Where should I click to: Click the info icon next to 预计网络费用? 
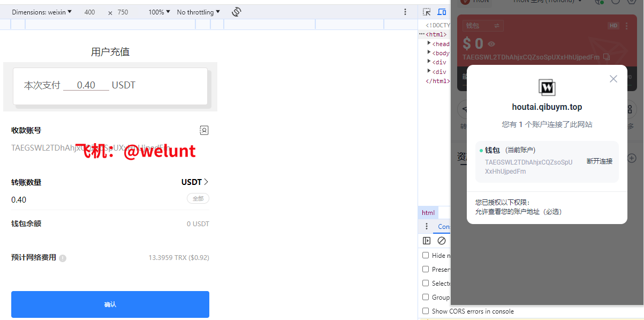click(x=63, y=258)
